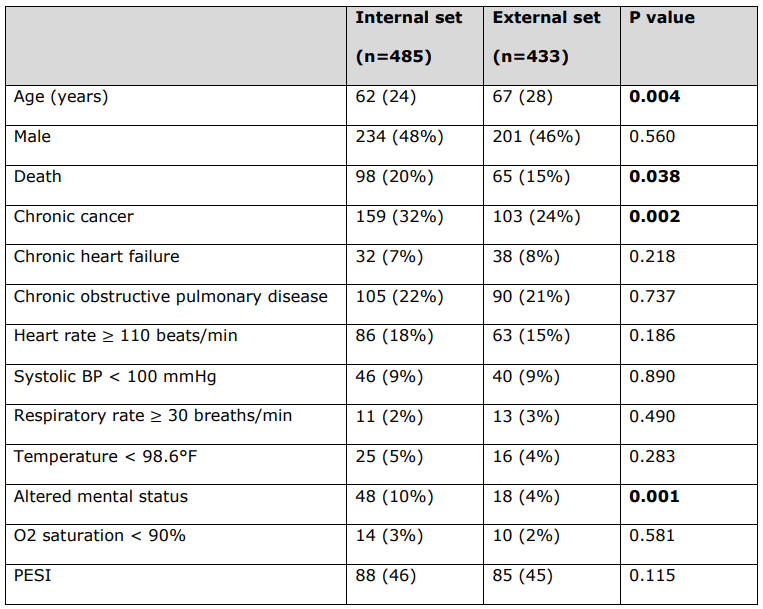Click the 98 (20%) Death internal value
This screenshot has height=609, width=763.
[394, 177]
